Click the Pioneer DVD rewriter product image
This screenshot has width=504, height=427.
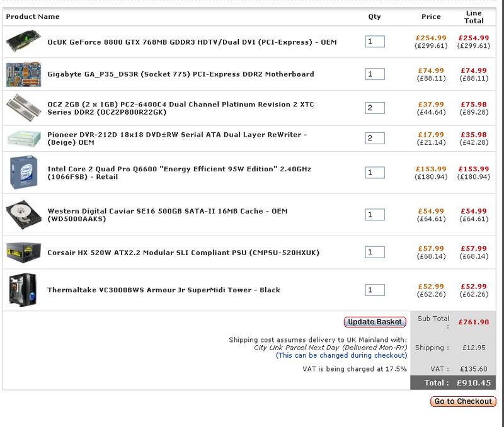click(x=24, y=138)
